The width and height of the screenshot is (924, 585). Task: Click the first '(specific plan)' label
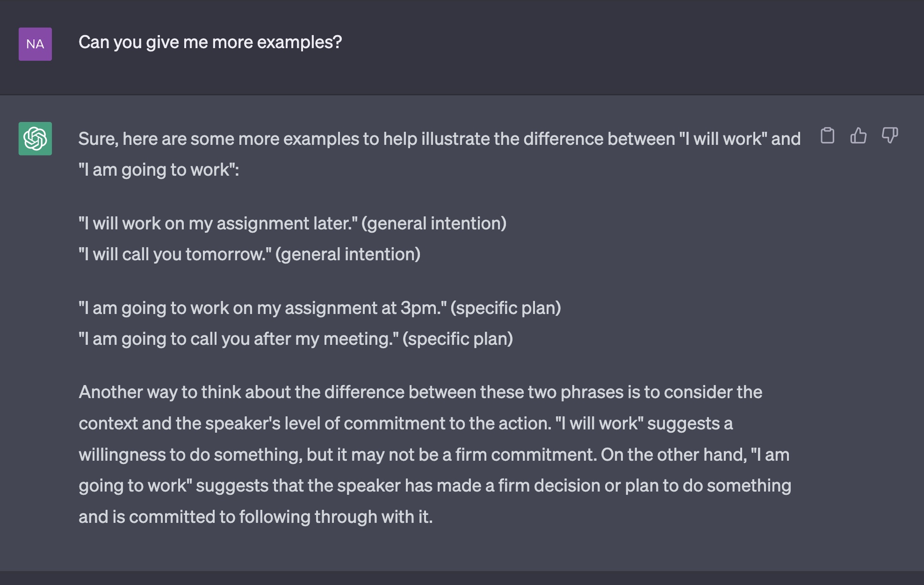click(x=506, y=308)
